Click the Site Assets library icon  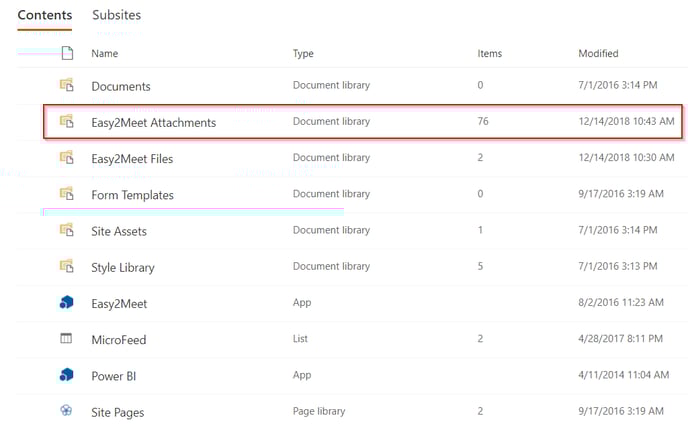coord(67,230)
